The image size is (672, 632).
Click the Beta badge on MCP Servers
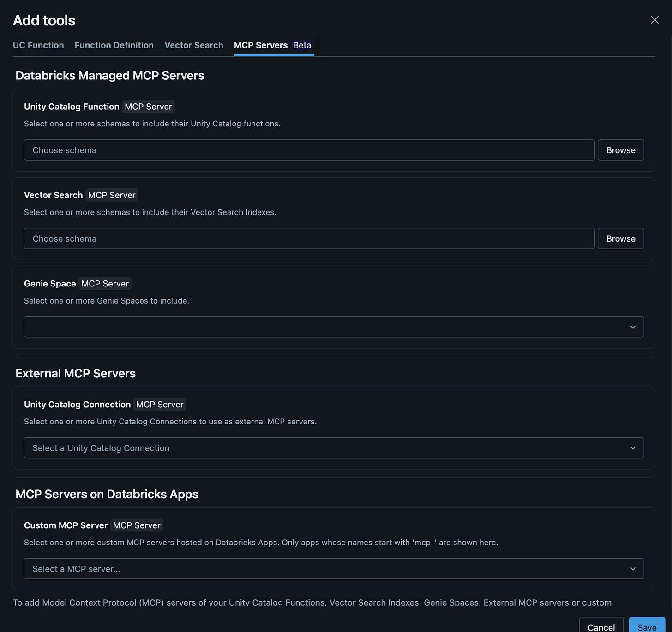click(x=302, y=45)
